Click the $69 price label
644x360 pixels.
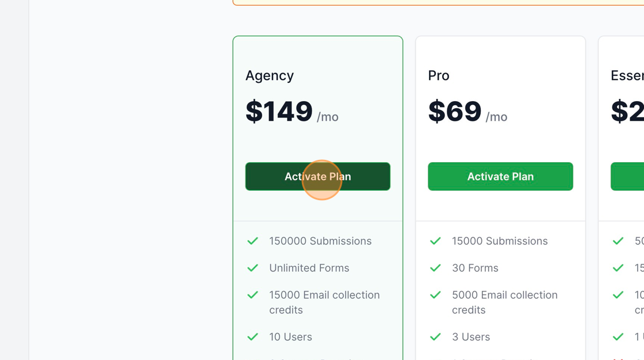[x=454, y=112]
